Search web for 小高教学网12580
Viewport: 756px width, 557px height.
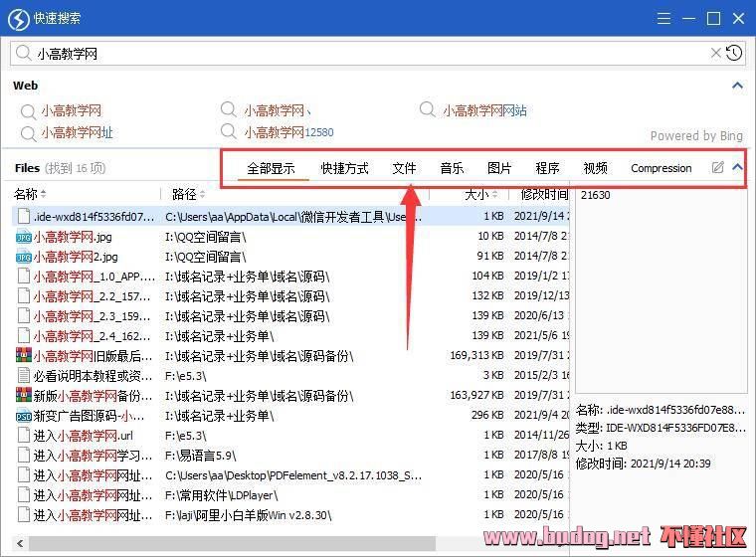288,132
